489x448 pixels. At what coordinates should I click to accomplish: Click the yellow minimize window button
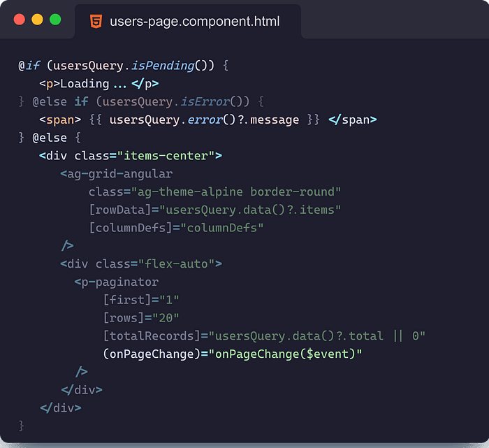click(x=37, y=20)
